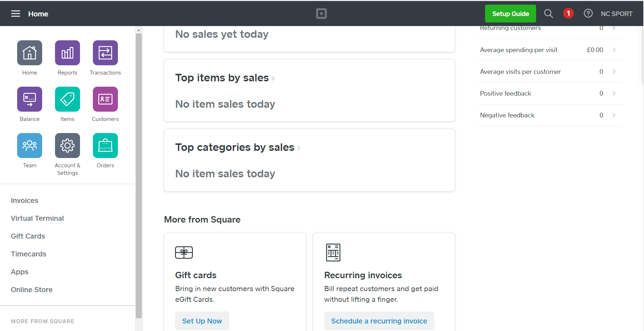Screen dimensions: 644x331
Task: Click the help question mark icon
Action: [x=588, y=13]
